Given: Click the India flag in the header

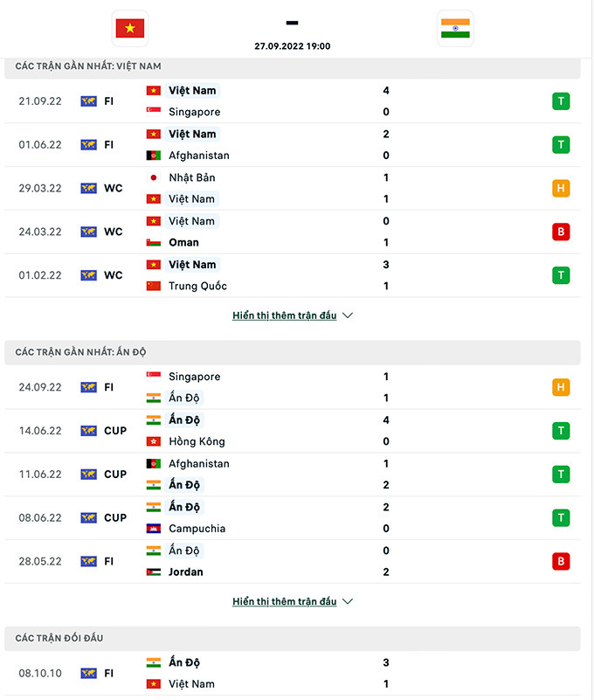Looking at the screenshot, I should click(x=455, y=28).
